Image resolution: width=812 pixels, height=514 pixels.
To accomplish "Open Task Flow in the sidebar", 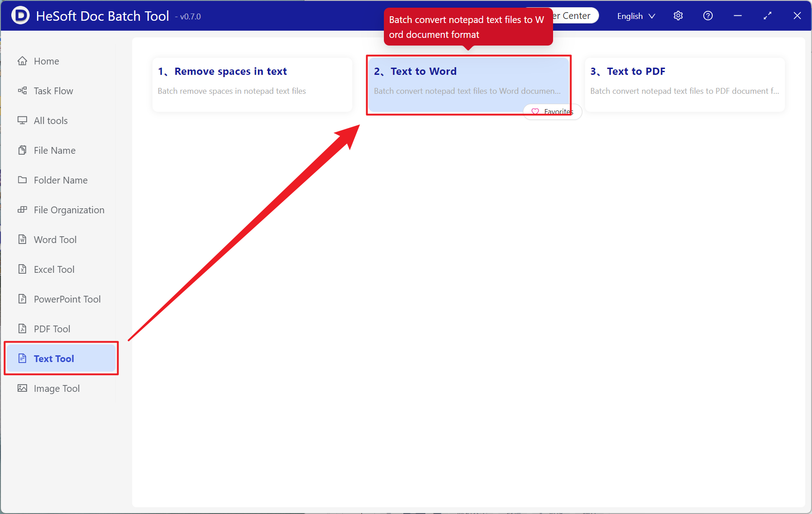I will pyautogui.click(x=61, y=91).
